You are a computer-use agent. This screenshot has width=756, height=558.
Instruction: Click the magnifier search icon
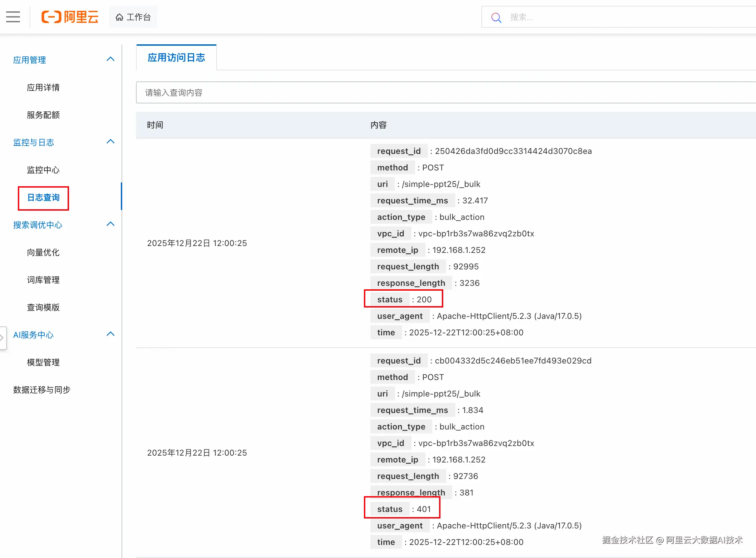496,18
